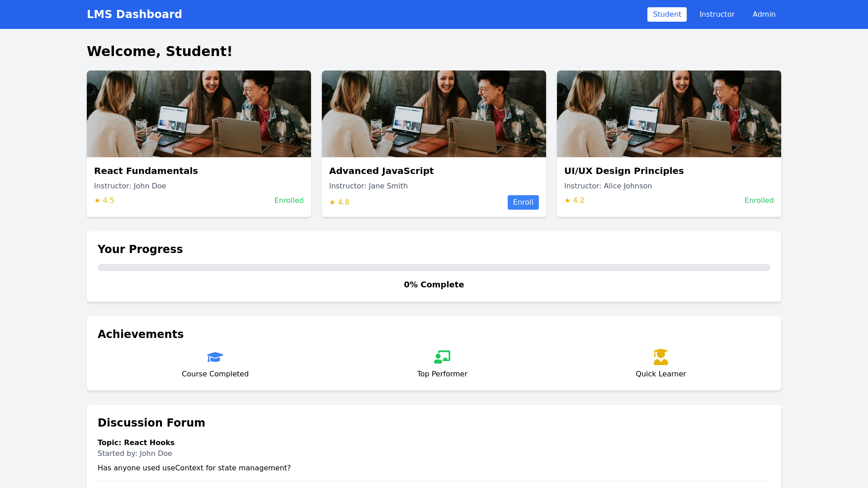
Task: Click the Enrolled status on UI/UX Design Principles
Action: (x=759, y=201)
